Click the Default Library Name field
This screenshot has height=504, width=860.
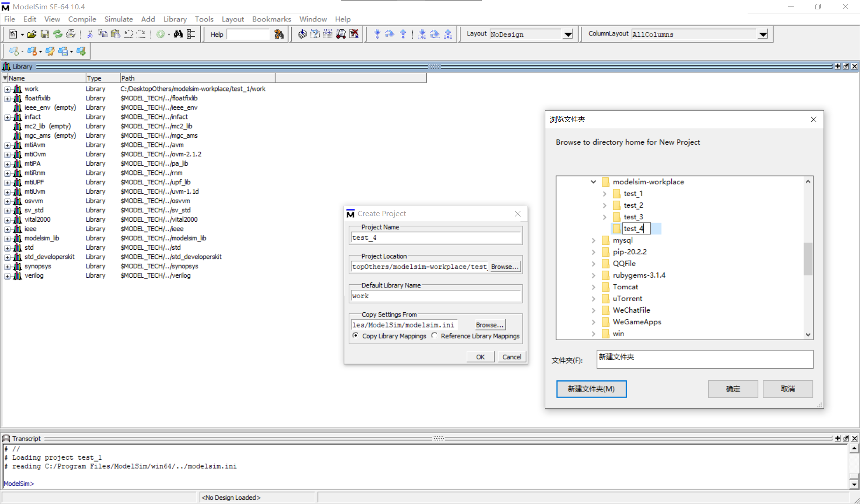click(436, 296)
